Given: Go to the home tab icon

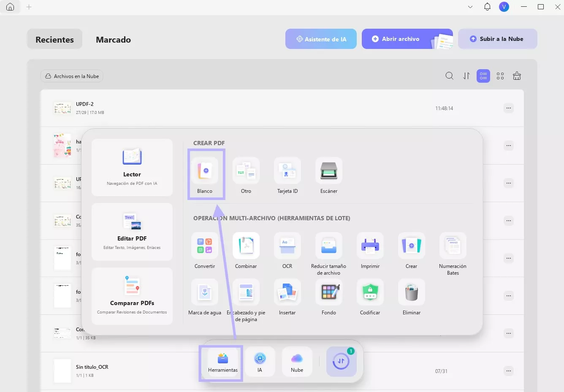Looking at the screenshot, I should click(x=10, y=7).
